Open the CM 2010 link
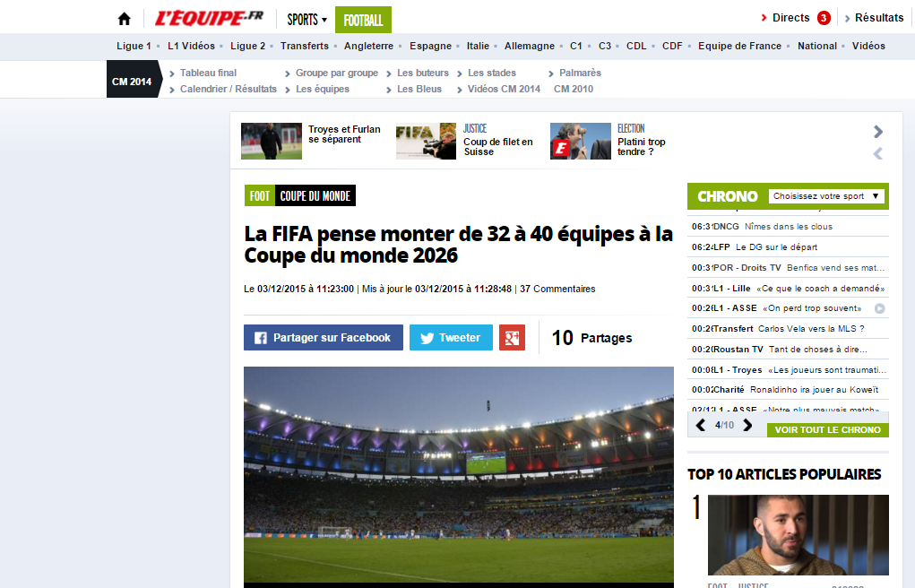 tap(574, 90)
